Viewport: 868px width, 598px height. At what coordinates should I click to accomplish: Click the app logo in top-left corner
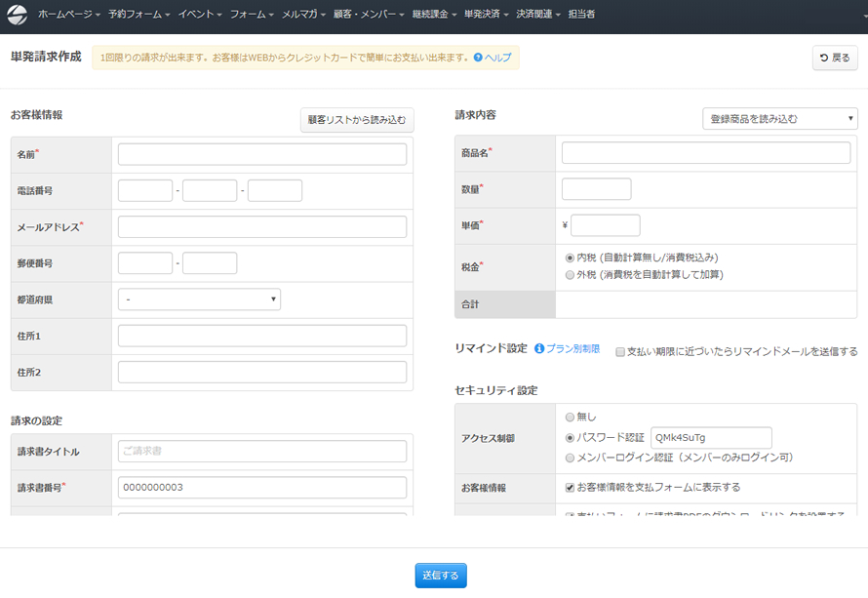(18, 15)
